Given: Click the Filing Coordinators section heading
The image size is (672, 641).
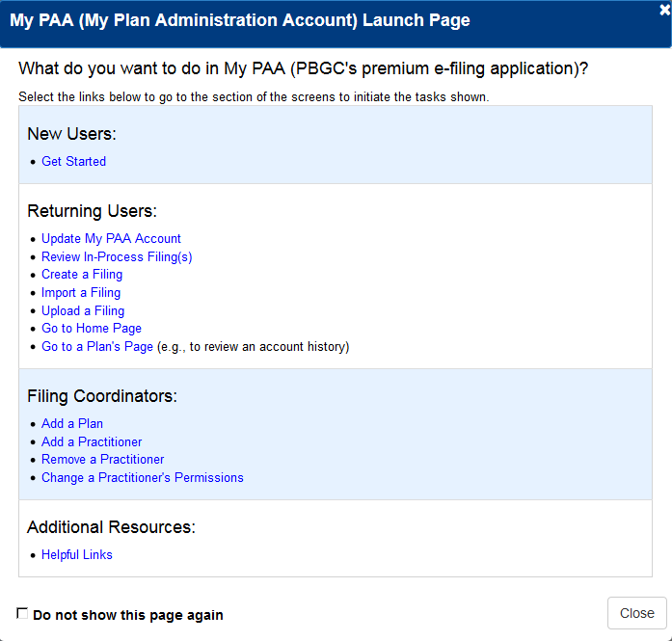Looking at the screenshot, I should (102, 396).
